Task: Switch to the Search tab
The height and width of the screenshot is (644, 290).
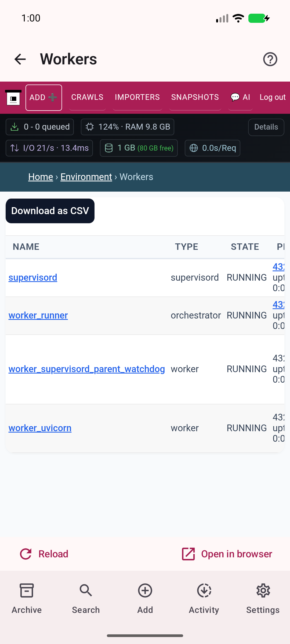Action: (86, 599)
